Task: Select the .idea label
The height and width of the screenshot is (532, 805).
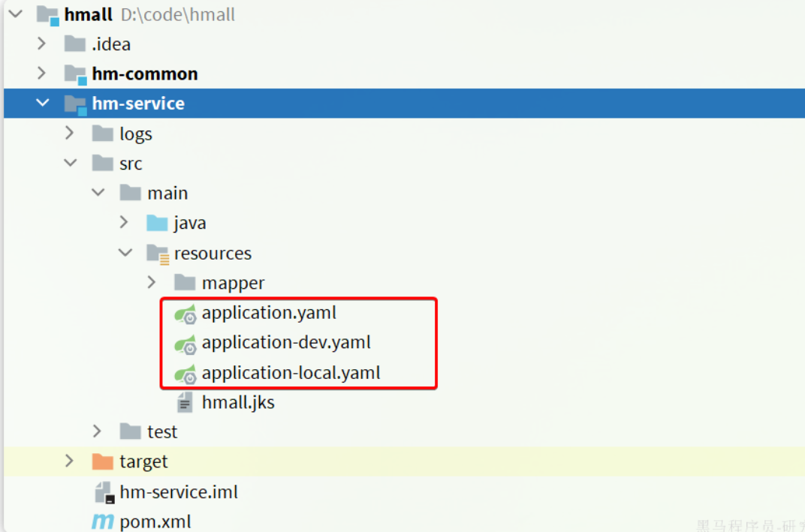Action: (111, 44)
